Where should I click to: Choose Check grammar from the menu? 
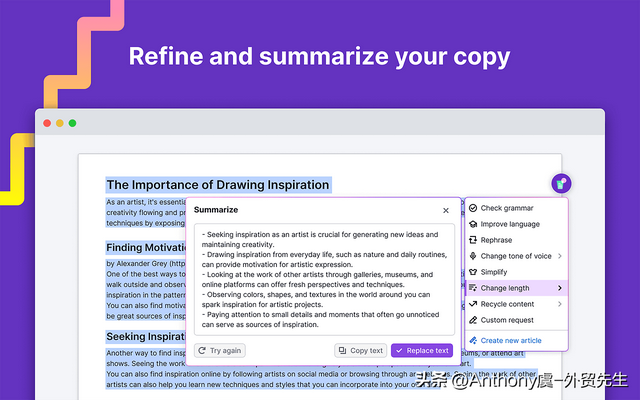(x=516, y=208)
